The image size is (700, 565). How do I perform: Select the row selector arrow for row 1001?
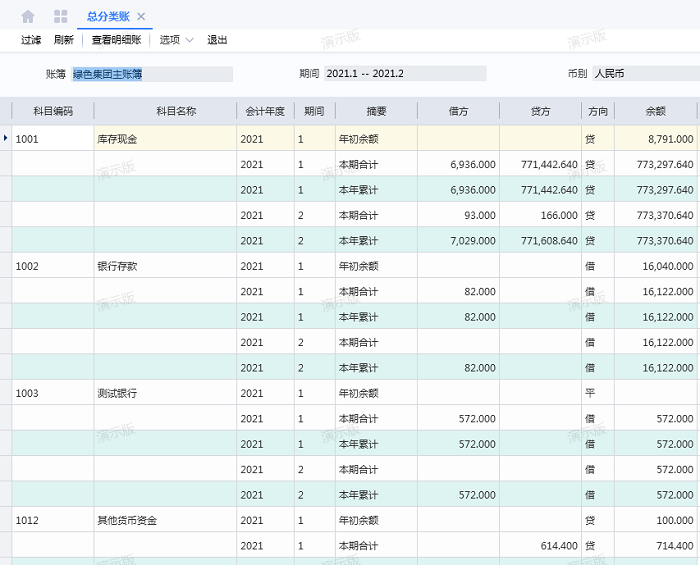tap(6, 138)
